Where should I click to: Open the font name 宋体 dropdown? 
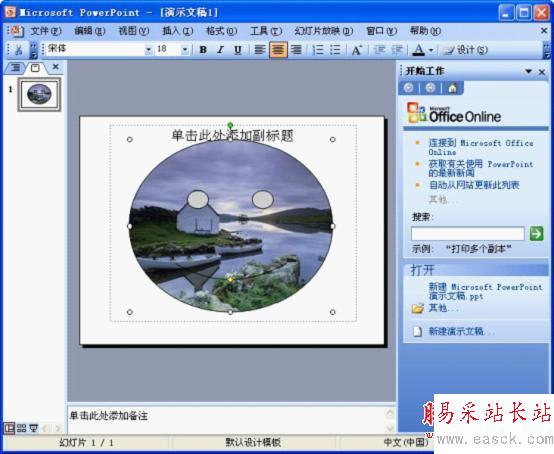(x=149, y=50)
